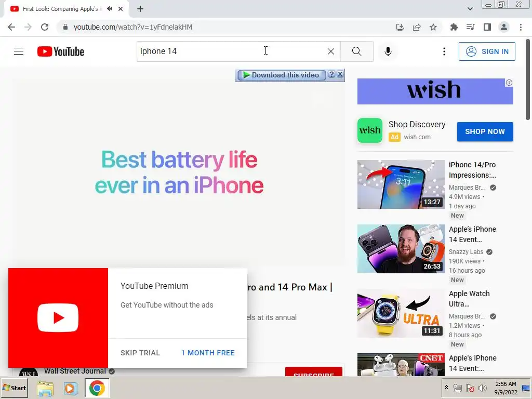The height and width of the screenshot is (399, 532).
Task: Open iPhone 14/Pro Impressions title
Action: (x=472, y=170)
